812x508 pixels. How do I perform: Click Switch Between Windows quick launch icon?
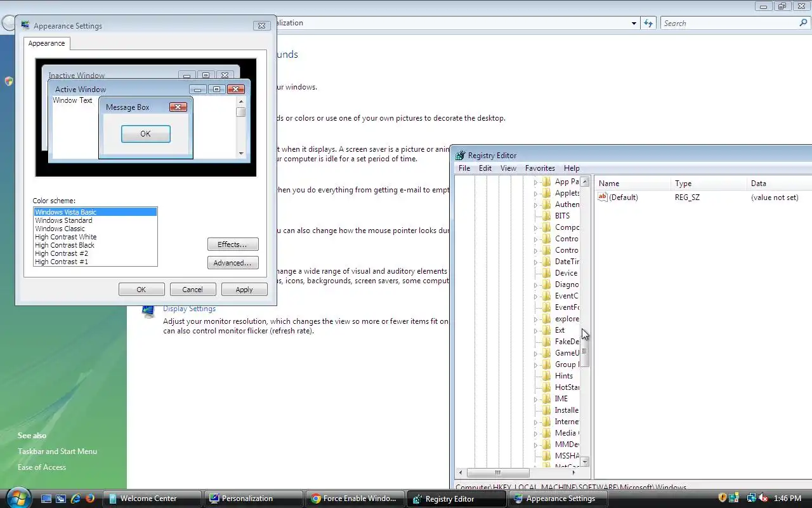[61, 498]
